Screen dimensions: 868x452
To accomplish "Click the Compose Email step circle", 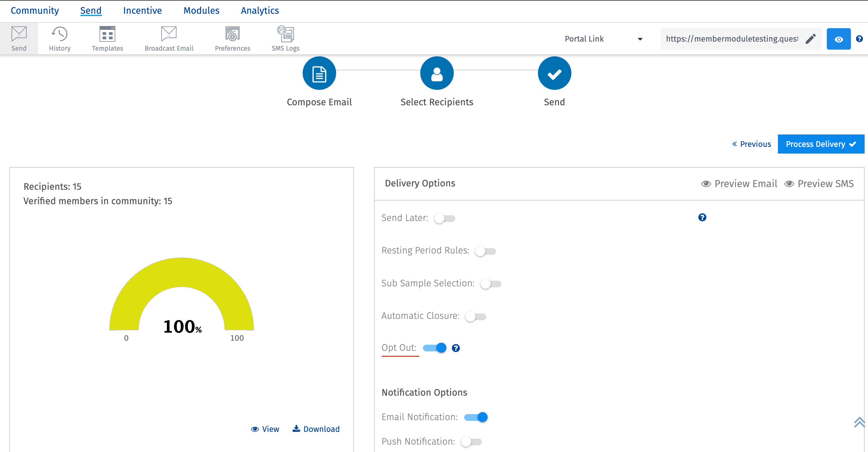I will pyautogui.click(x=319, y=73).
